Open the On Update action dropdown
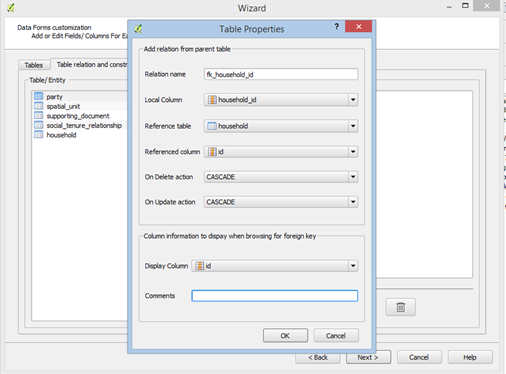506x374 pixels. (353, 202)
